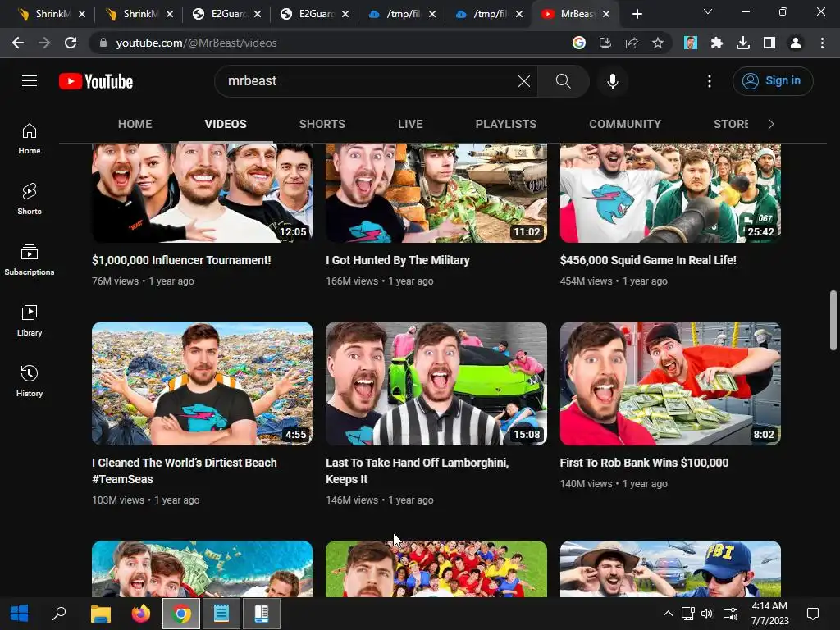This screenshot has height=630, width=840.
Task: Open Windows Start menu
Action: click(20, 614)
